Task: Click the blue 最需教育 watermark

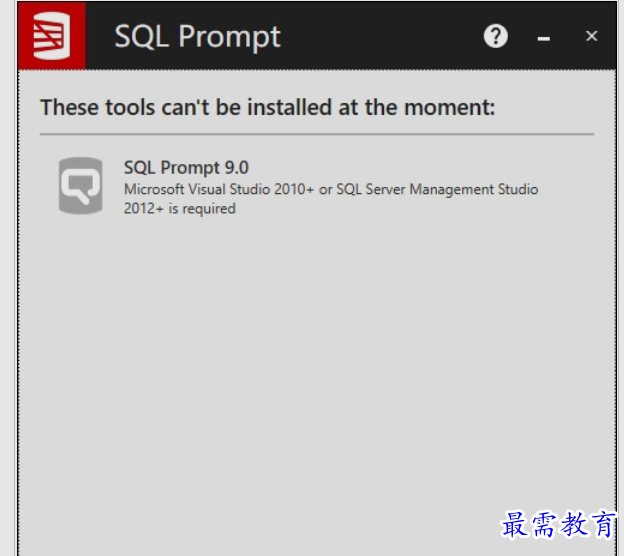Action: [558, 525]
